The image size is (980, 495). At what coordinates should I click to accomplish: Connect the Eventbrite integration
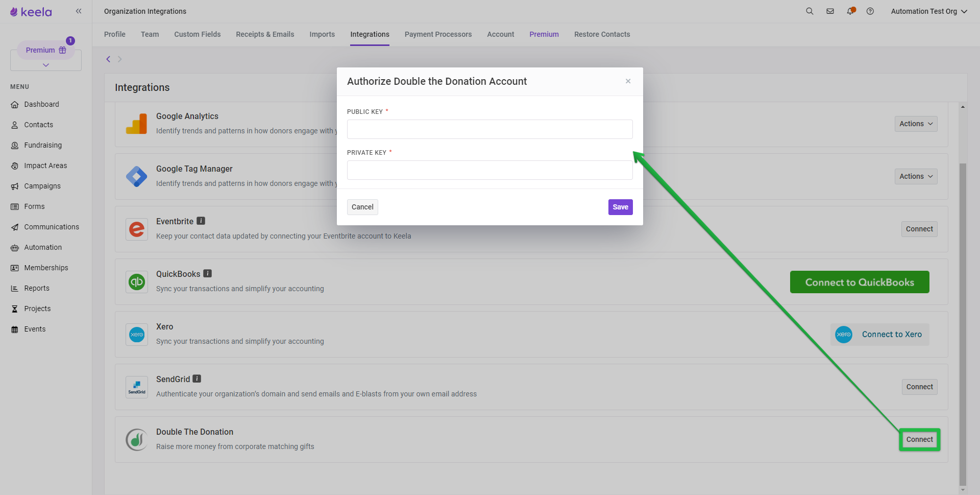(x=919, y=229)
